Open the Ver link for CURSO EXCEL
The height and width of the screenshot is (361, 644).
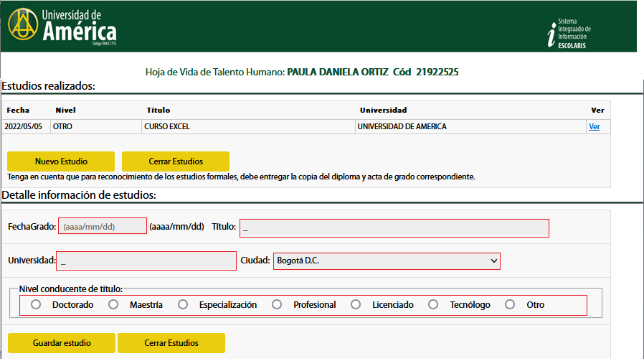click(x=594, y=126)
